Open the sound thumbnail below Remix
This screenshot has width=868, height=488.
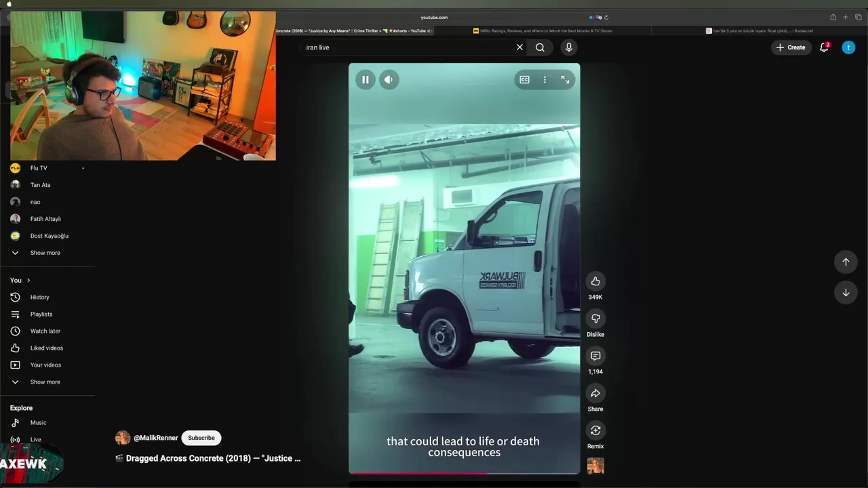tap(595, 466)
